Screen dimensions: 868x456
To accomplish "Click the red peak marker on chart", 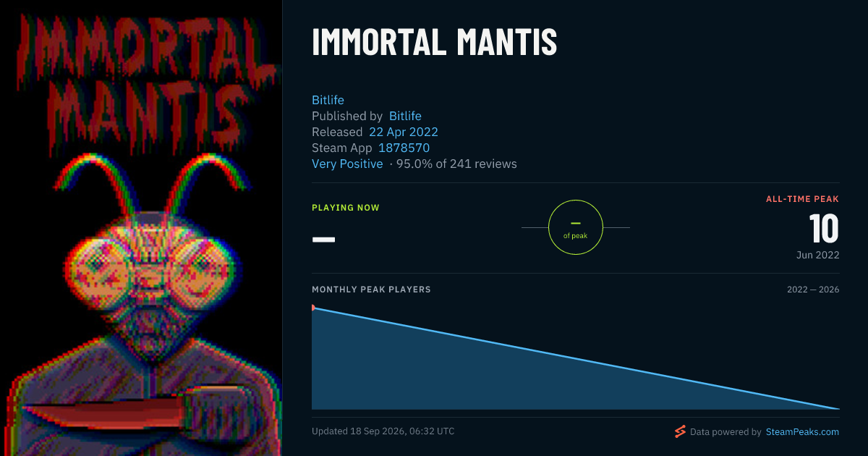I will coord(313,308).
